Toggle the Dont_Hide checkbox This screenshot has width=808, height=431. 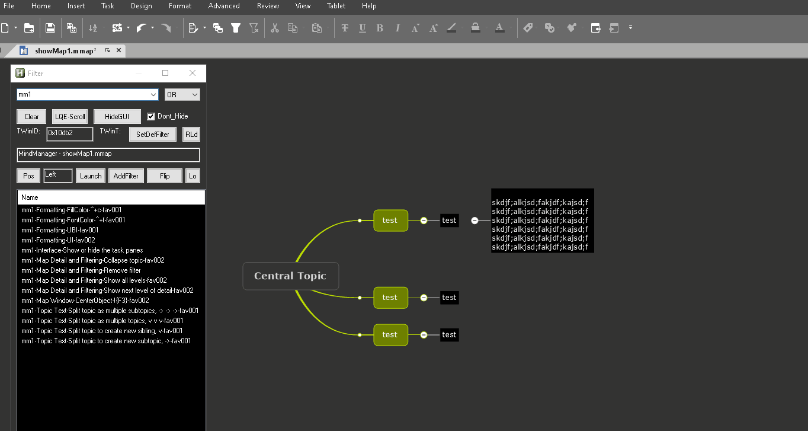(x=151, y=117)
